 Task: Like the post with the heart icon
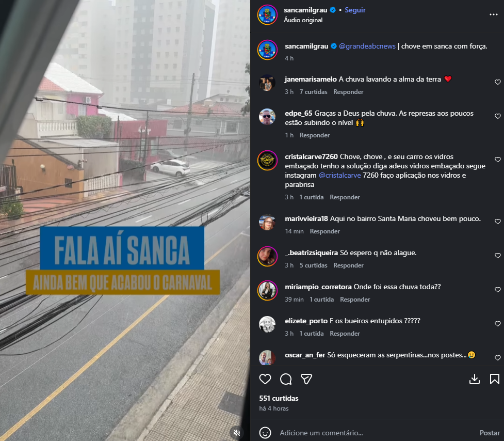click(x=265, y=379)
